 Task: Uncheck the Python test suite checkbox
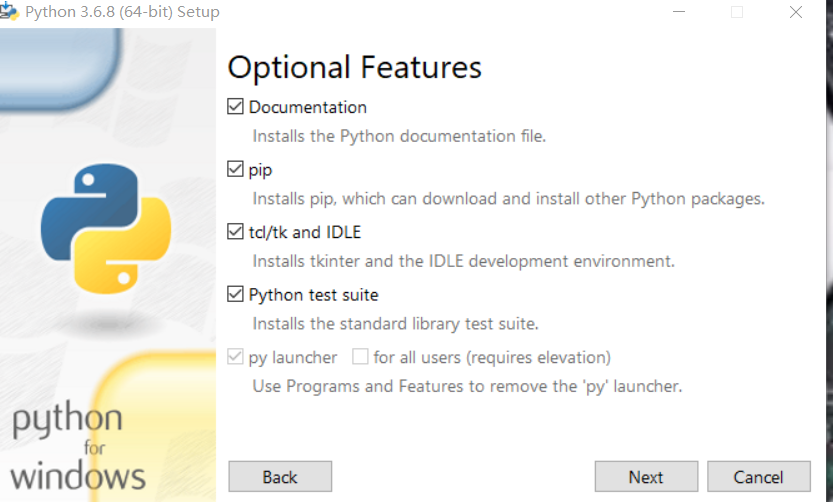click(x=236, y=295)
